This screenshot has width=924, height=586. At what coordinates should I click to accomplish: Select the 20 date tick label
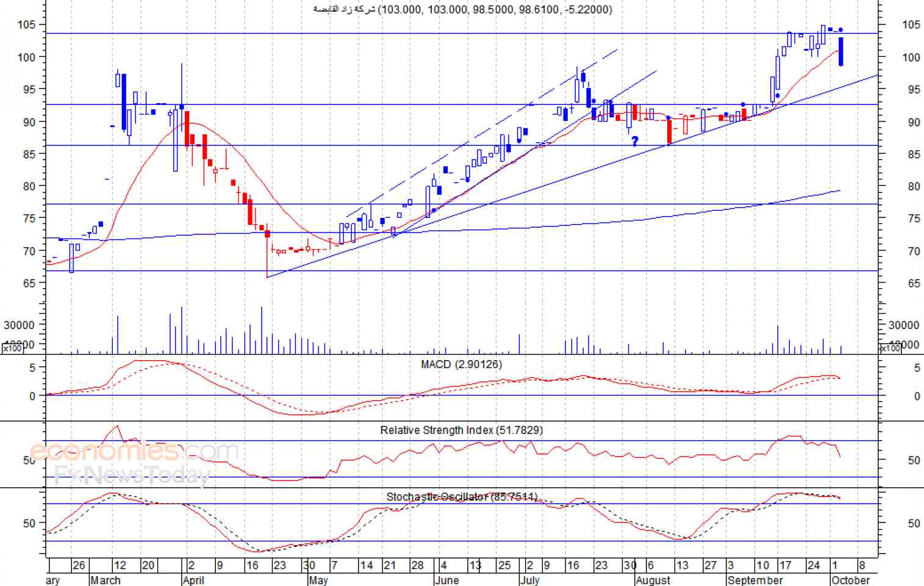(148, 565)
